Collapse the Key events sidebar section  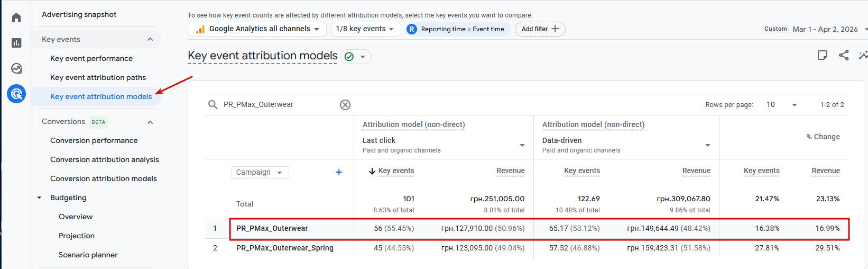pos(150,39)
